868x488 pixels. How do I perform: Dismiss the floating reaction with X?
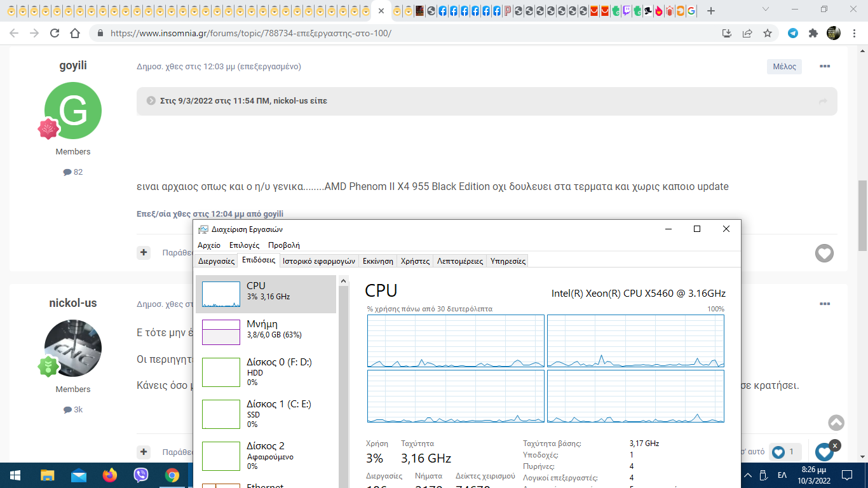[835, 445]
